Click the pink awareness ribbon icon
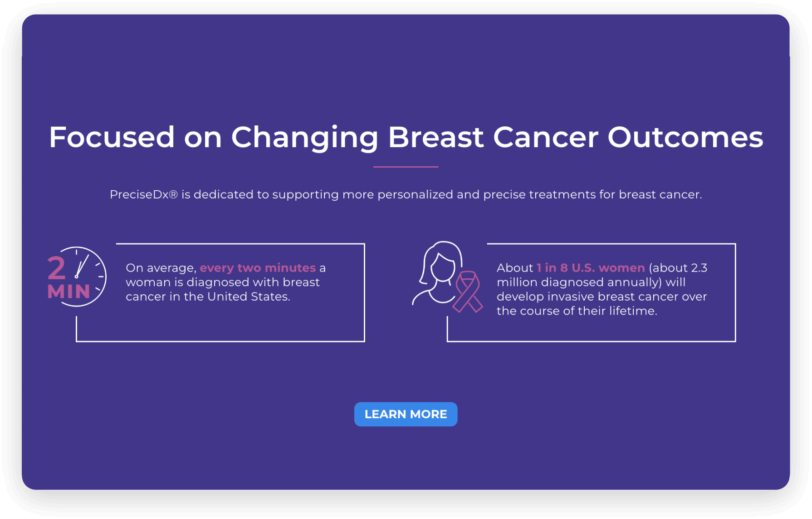This screenshot has height=519, width=812. [x=469, y=292]
